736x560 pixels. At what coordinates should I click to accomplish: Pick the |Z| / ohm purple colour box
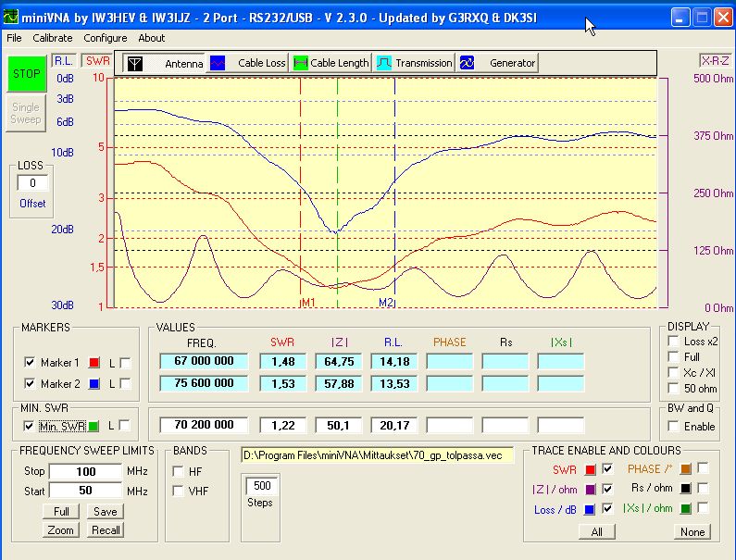tap(590, 490)
